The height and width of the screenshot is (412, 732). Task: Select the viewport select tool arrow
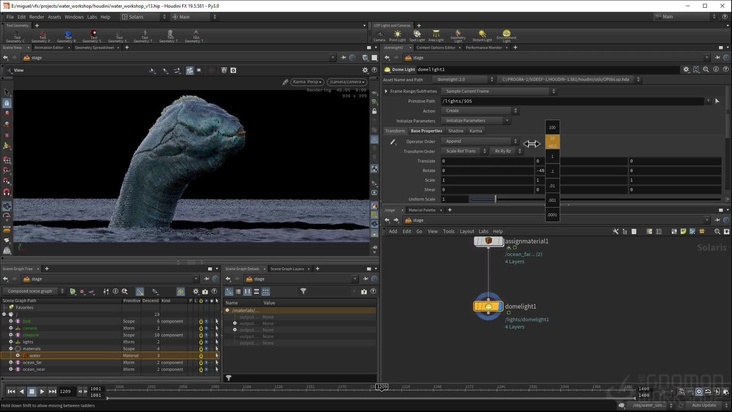click(7, 92)
